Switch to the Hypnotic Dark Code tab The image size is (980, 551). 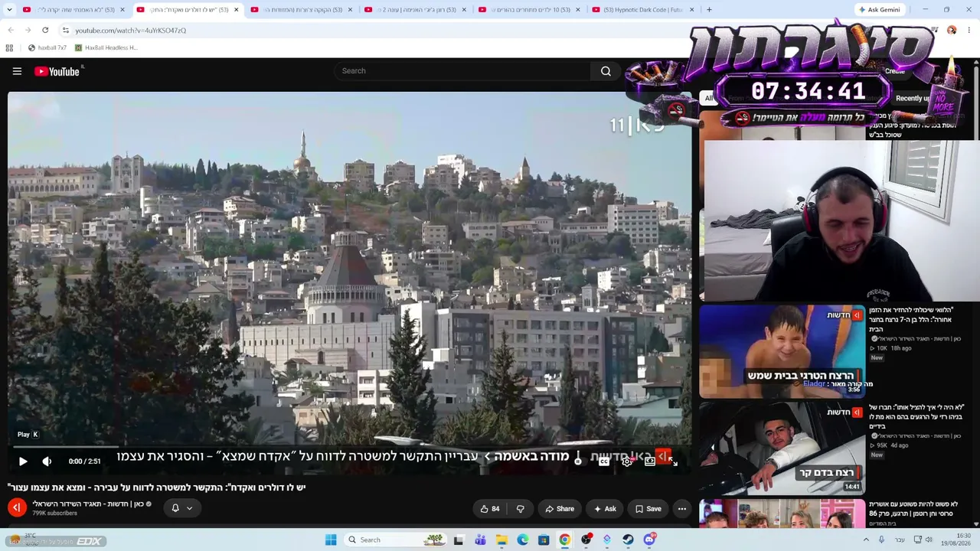642,10
